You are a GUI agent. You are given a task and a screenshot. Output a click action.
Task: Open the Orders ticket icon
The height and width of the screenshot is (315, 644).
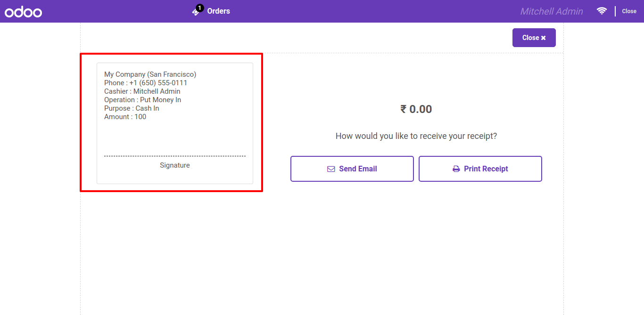point(196,12)
